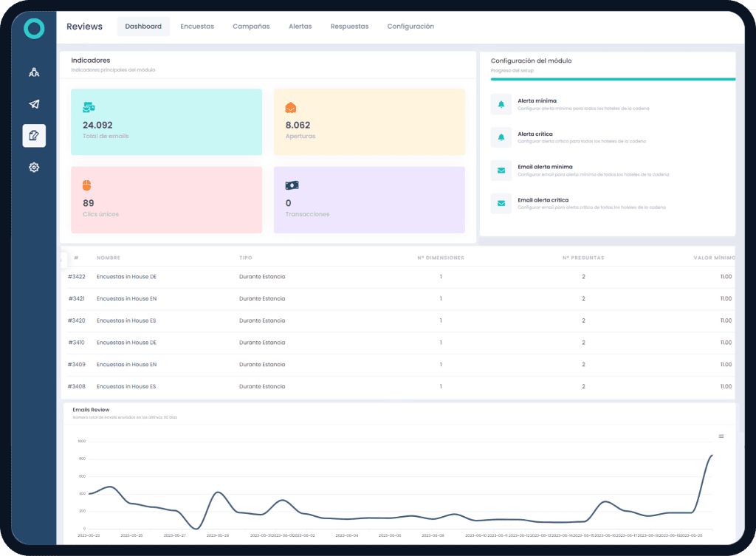The width and height of the screenshot is (756, 556).
Task: Select the highlighted edit note sidebar icon
Action: pyautogui.click(x=34, y=136)
